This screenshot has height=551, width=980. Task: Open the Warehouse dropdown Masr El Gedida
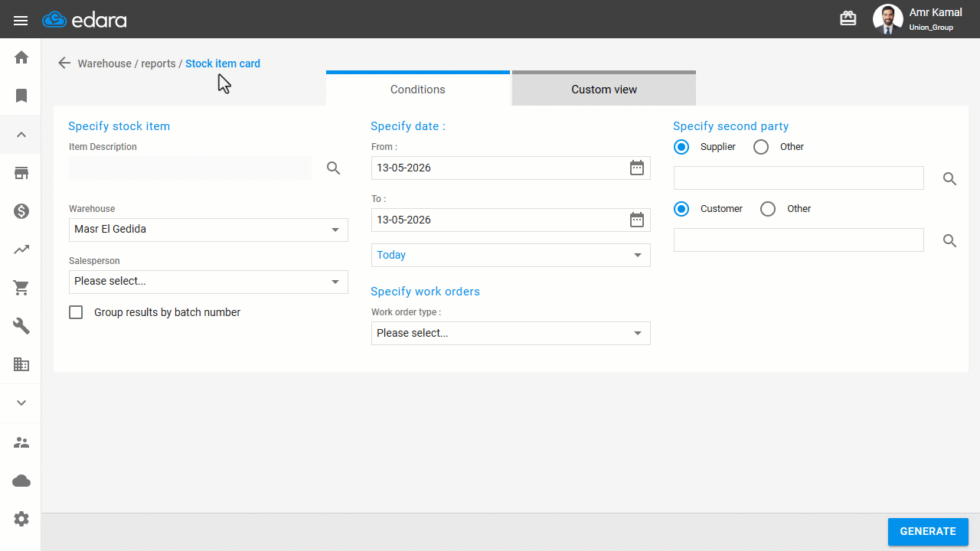point(208,230)
